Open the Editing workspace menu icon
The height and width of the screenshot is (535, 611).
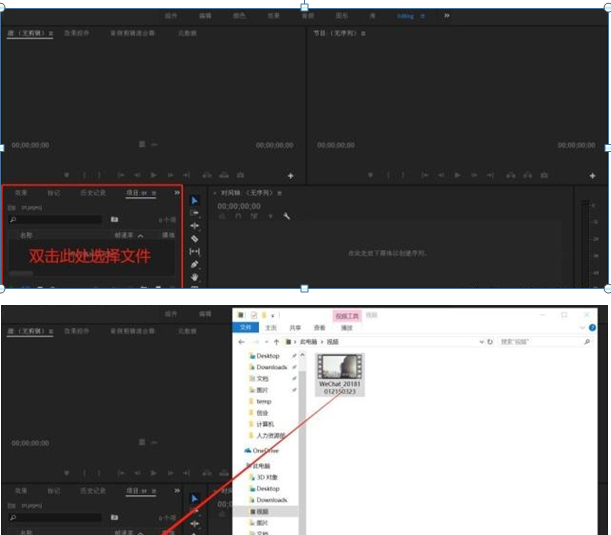[x=422, y=16]
